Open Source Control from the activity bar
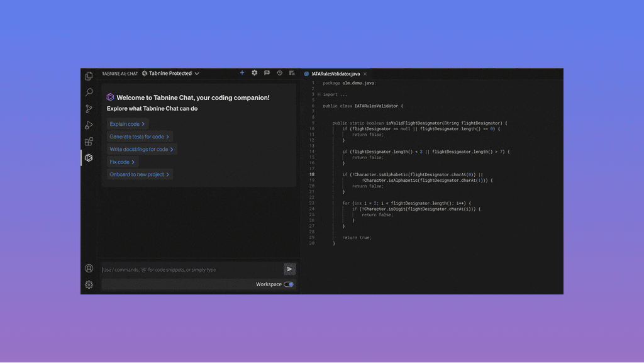 point(89,109)
